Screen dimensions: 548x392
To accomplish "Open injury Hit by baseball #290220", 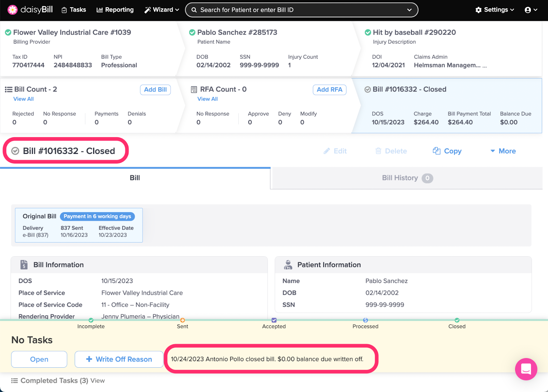I will pos(414,32).
